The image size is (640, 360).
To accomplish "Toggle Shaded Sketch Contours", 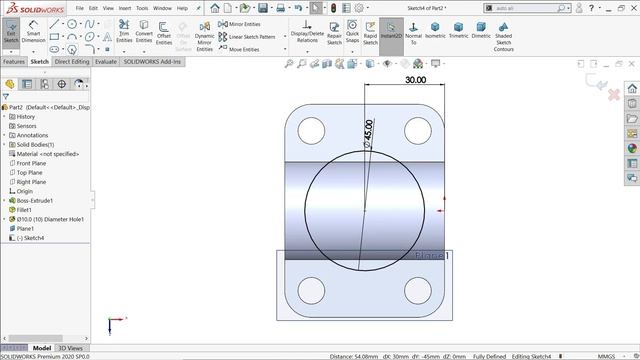I will tap(503, 37).
